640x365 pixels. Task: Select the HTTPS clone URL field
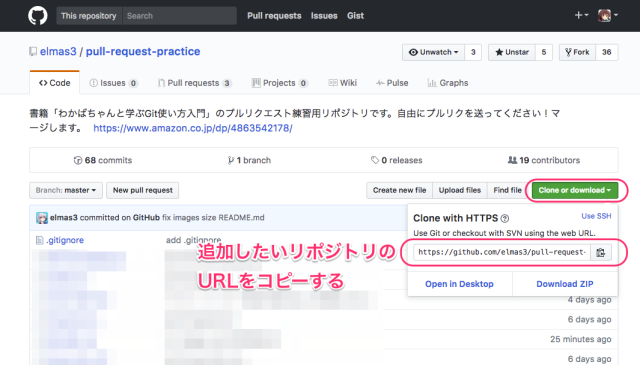coord(502,252)
